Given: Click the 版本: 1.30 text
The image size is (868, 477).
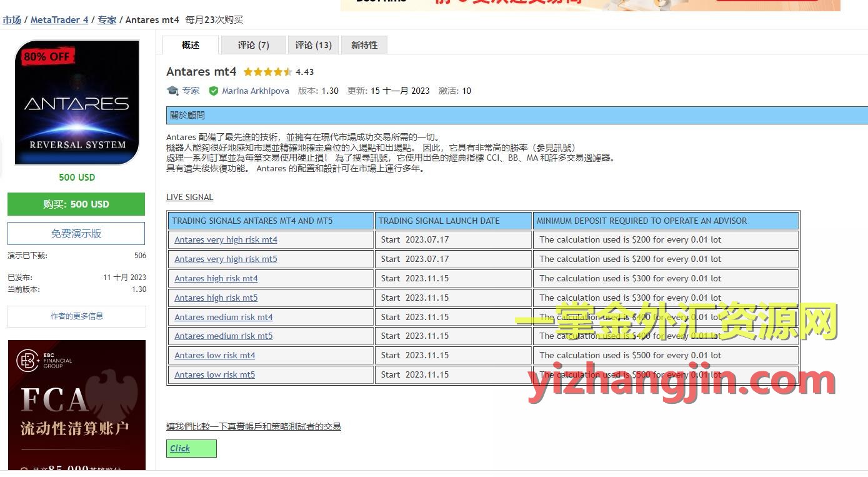Looking at the screenshot, I should pos(318,91).
